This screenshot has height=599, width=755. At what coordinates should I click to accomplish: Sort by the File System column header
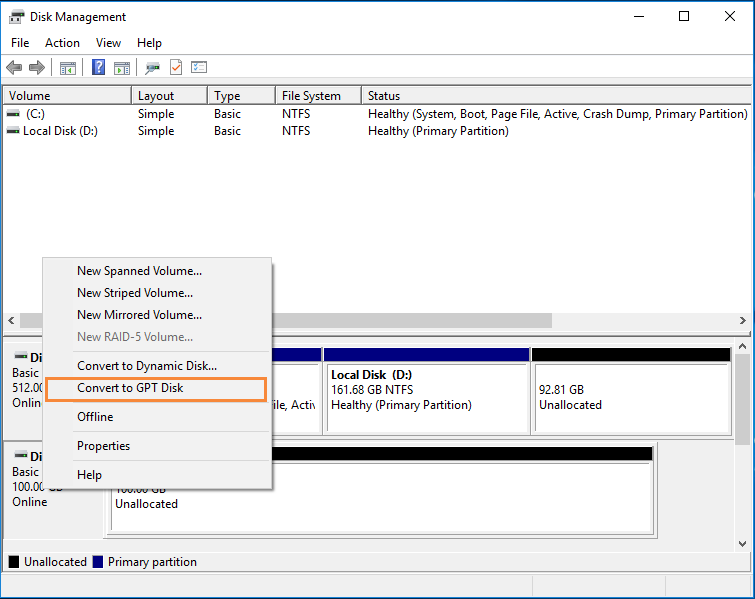[318, 95]
